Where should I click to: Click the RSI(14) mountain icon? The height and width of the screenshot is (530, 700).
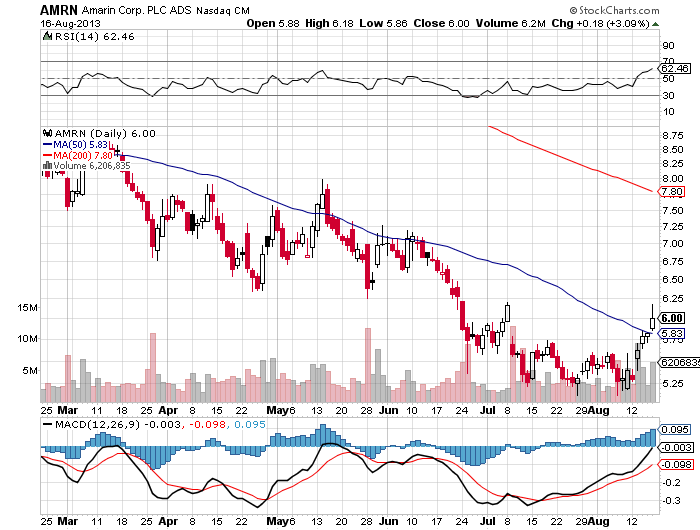[47, 36]
